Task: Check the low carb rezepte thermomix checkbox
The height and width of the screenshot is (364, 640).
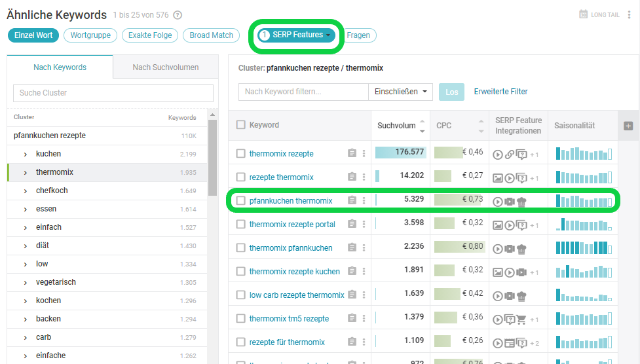Action: pyautogui.click(x=241, y=295)
